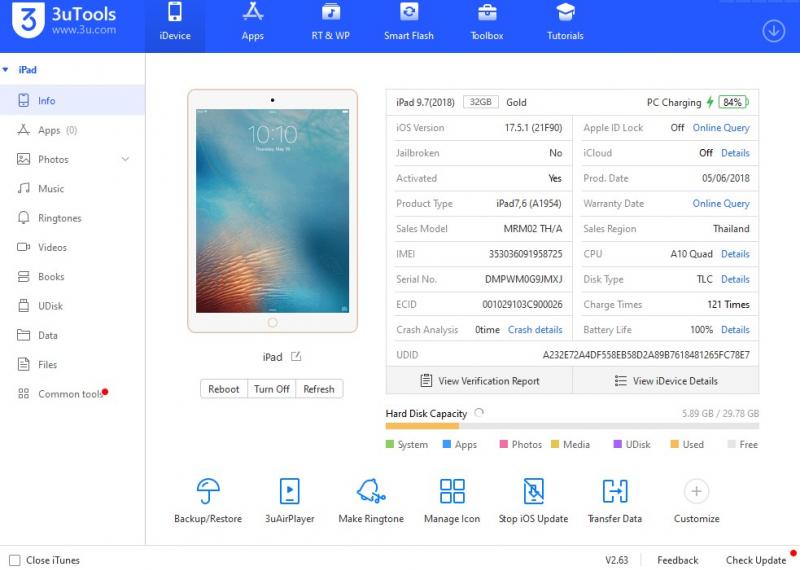Click the hard disk capacity bar
Viewport: 800px width, 571px height.
[572, 426]
